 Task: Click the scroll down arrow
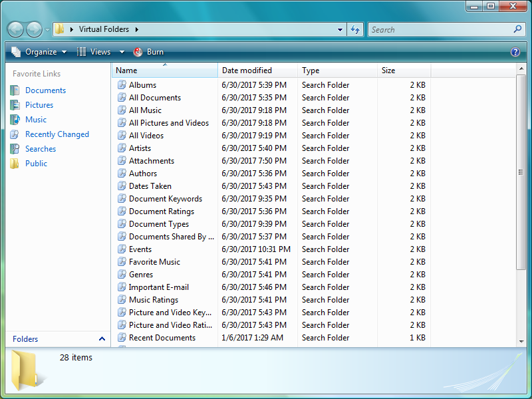(521, 341)
